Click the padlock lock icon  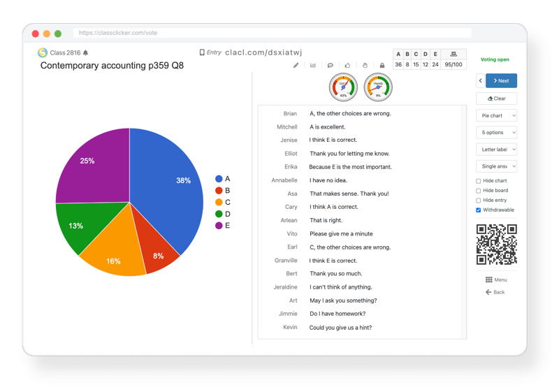click(x=382, y=65)
